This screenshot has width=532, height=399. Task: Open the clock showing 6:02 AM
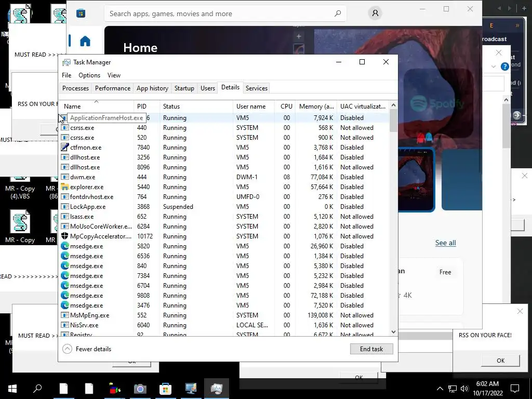click(x=487, y=389)
